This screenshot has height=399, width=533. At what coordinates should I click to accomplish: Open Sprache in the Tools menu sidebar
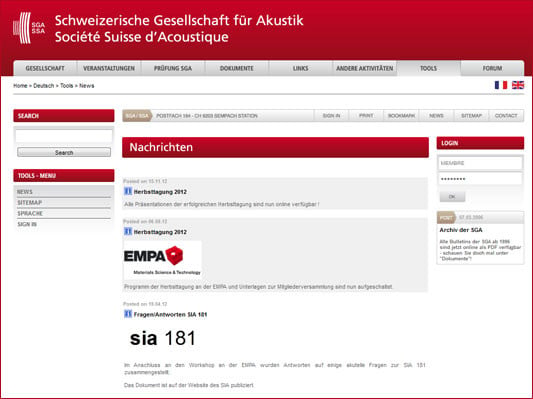click(x=64, y=213)
